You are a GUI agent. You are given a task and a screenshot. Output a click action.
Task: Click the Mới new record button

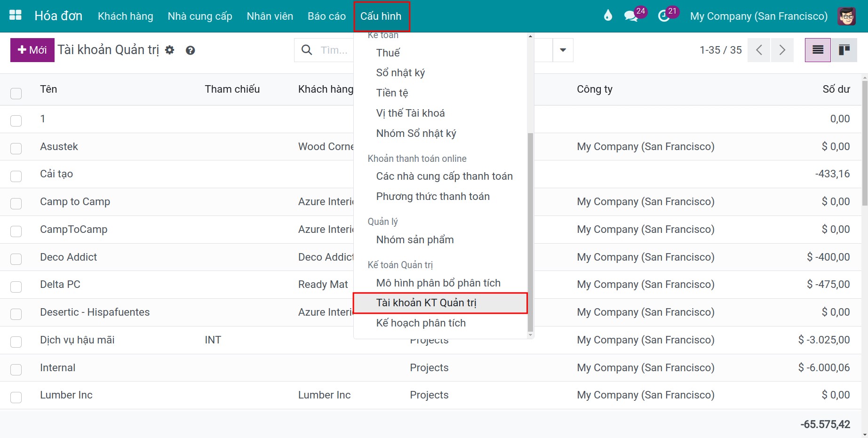(x=32, y=50)
